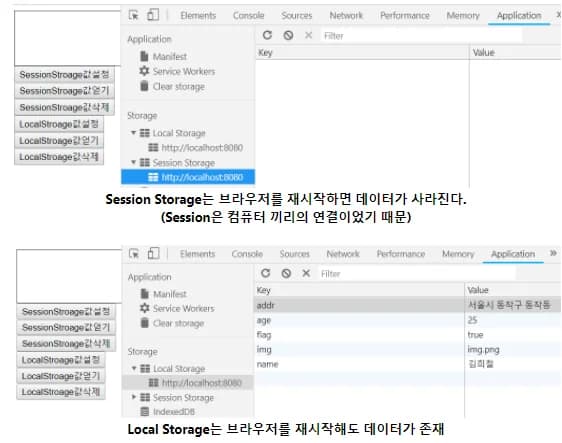Open the IndexedDB item in the lower panel
Image resolution: width=562 pixels, height=443 pixels.
[x=168, y=411]
